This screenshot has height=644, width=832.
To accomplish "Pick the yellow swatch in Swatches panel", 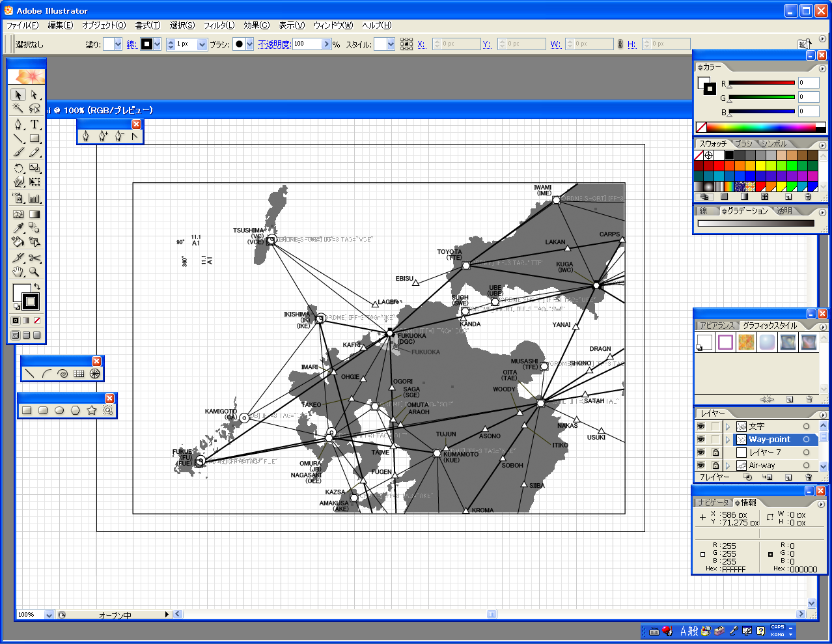I will [760, 166].
